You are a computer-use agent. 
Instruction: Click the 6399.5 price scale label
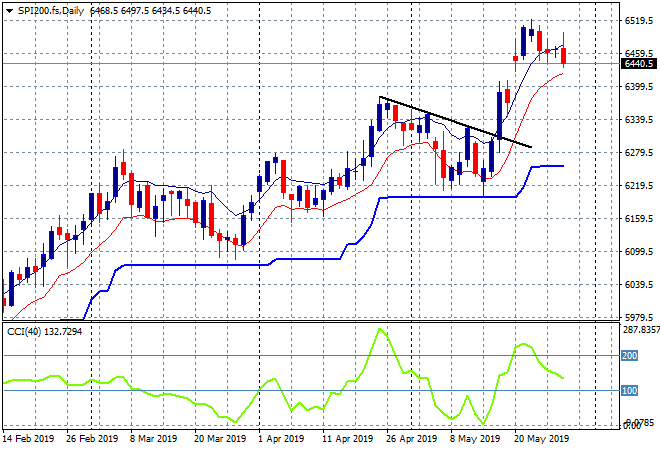pos(639,87)
